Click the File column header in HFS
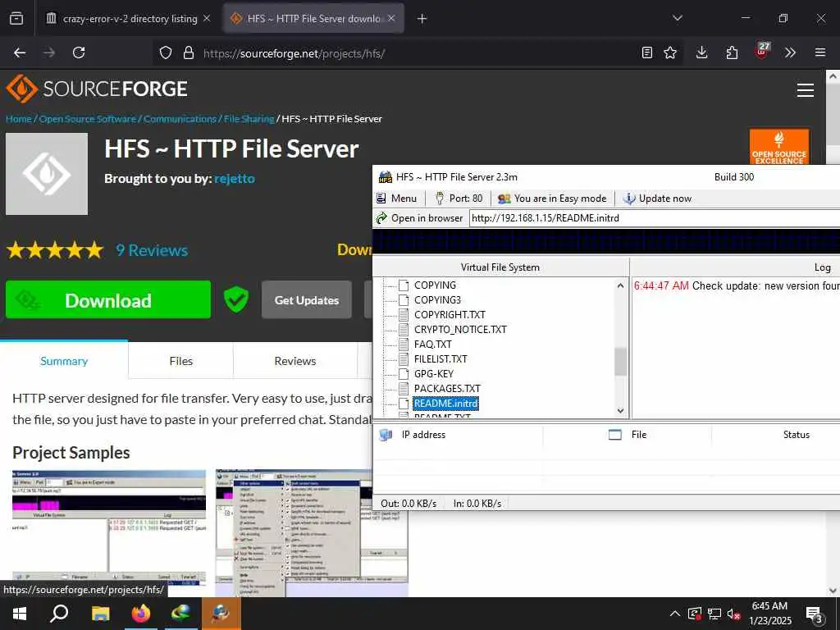The height and width of the screenshot is (630, 840). [628, 435]
